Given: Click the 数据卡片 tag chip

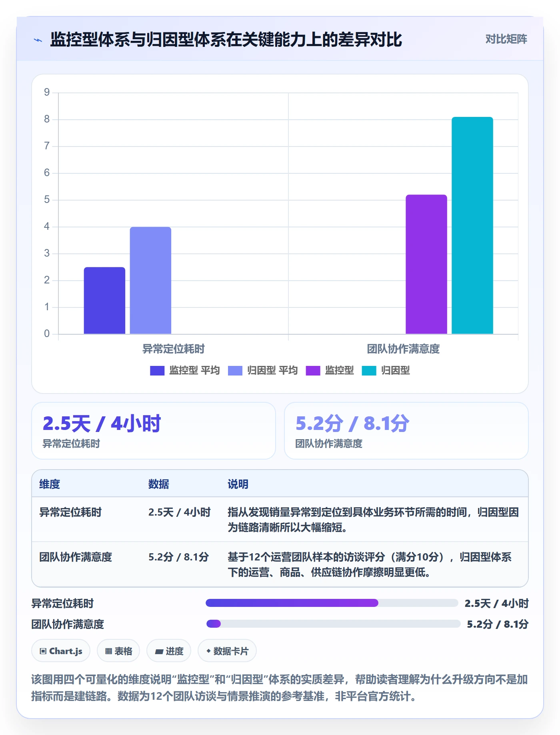Looking at the screenshot, I should tap(227, 651).
